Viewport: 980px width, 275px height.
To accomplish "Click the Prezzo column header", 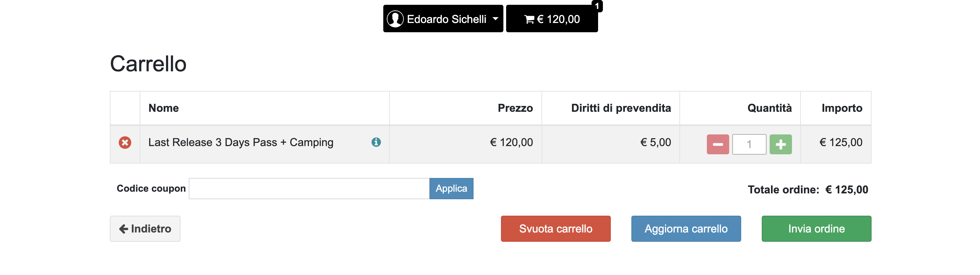I will pos(515,108).
